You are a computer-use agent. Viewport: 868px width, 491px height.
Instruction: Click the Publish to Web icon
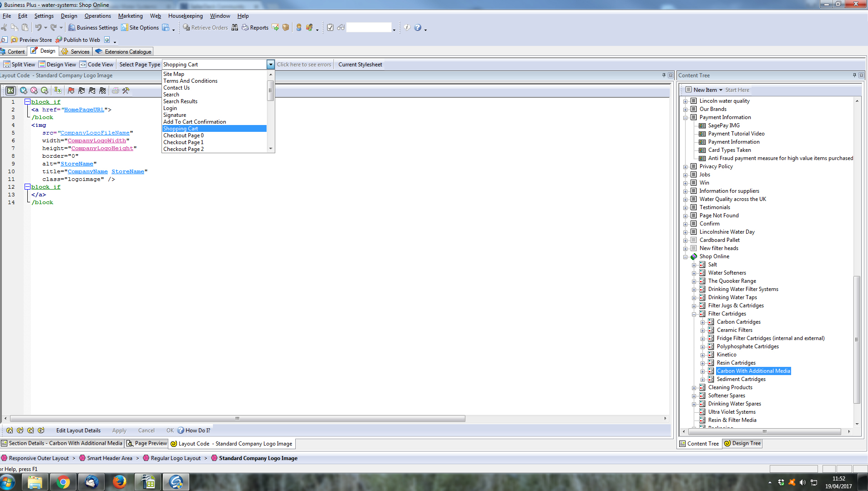[59, 40]
